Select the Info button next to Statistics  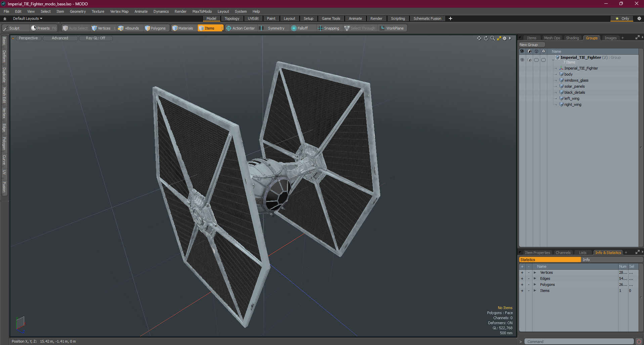coord(611,260)
